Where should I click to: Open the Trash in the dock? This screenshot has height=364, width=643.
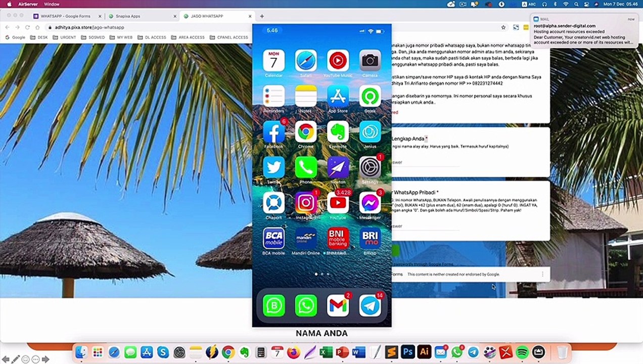[x=562, y=352]
